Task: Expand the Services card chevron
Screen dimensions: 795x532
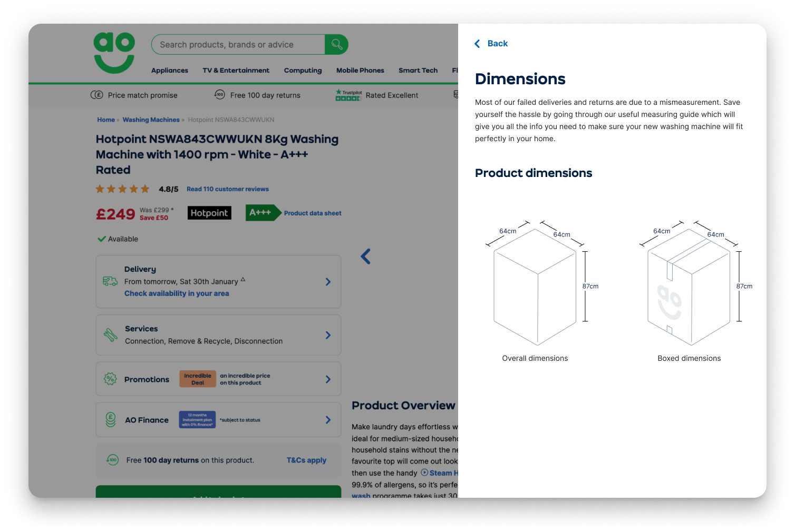Action: click(328, 335)
